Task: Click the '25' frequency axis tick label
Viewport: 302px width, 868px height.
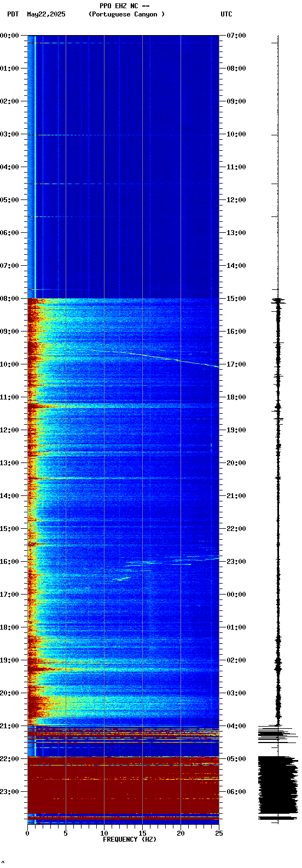Action: pyautogui.click(x=219, y=833)
